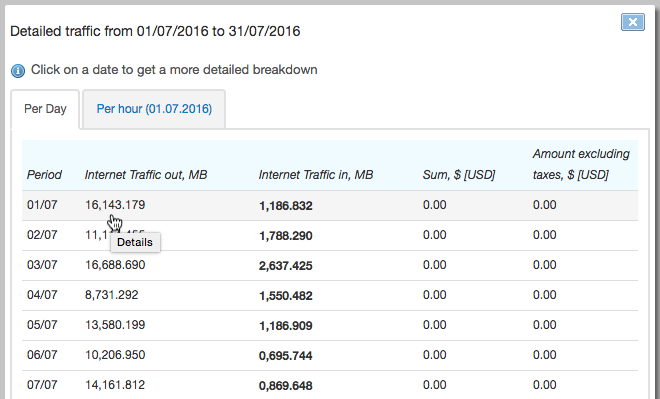Viewport: 660px width, 399px height.
Task: Click traffic in value 1,550.482
Action: click(x=286, y=296)
